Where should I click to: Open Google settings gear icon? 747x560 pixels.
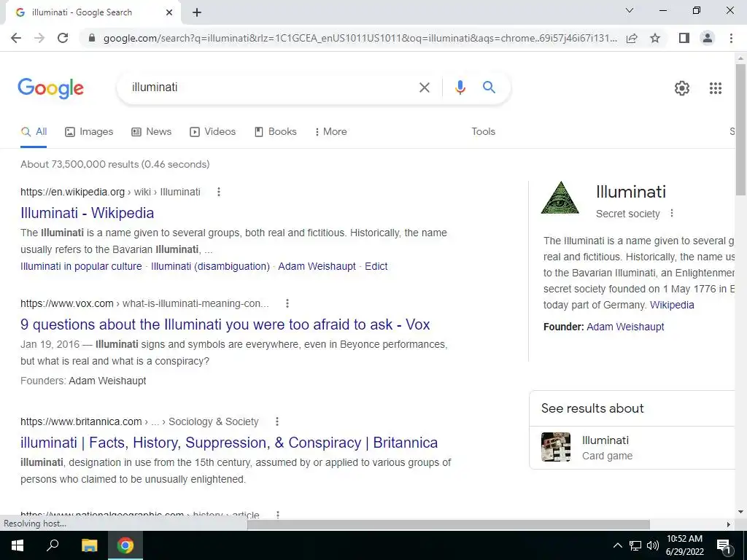[682, 88]
